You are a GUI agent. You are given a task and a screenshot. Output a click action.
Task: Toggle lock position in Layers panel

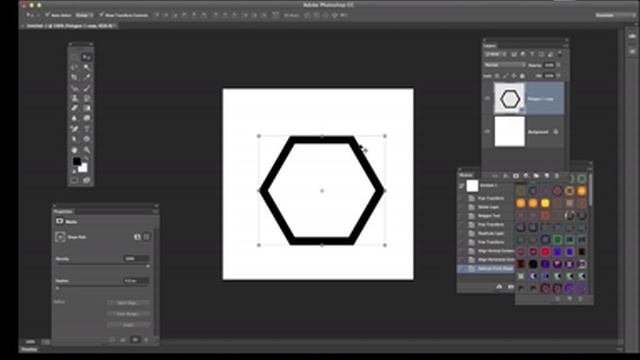(x=513, y=76)
